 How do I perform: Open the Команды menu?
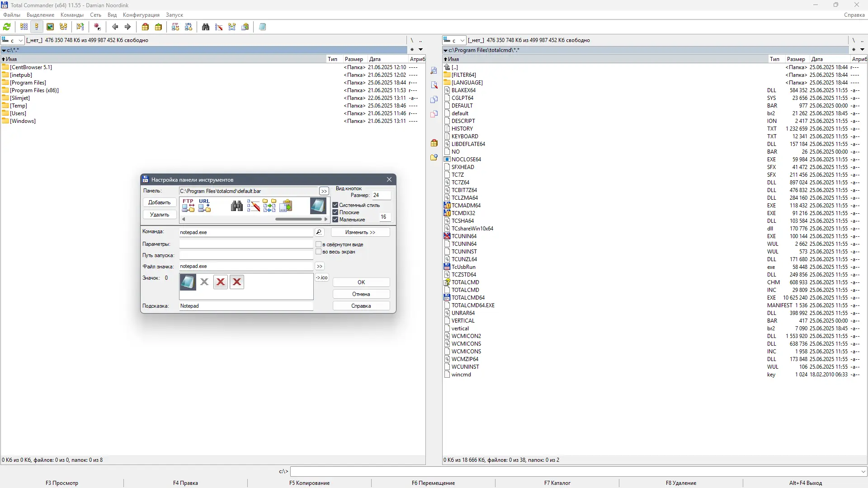72,15
